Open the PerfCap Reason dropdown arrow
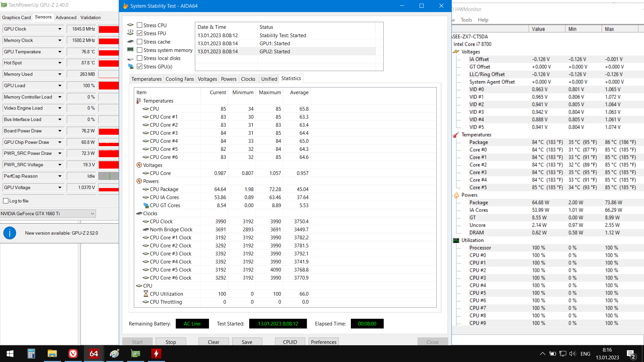The width and height of the screenshot is (644, 362). coord(60,176)
